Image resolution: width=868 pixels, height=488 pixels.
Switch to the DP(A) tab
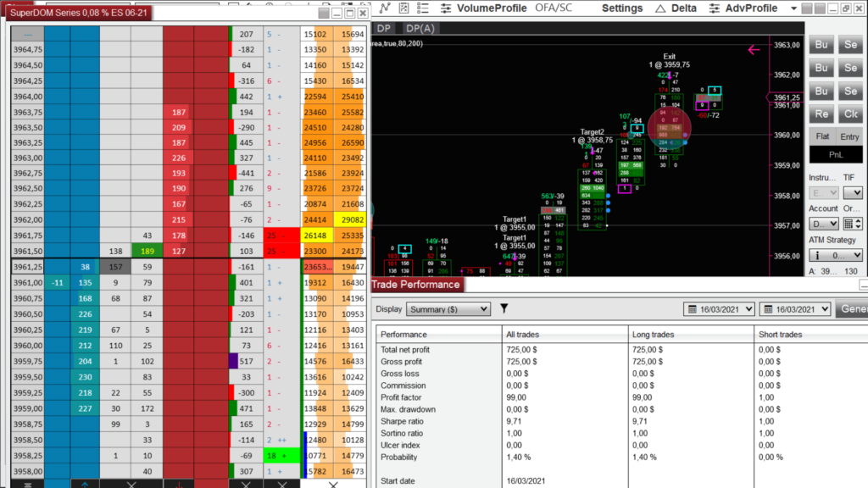click(x=420, y=28)
